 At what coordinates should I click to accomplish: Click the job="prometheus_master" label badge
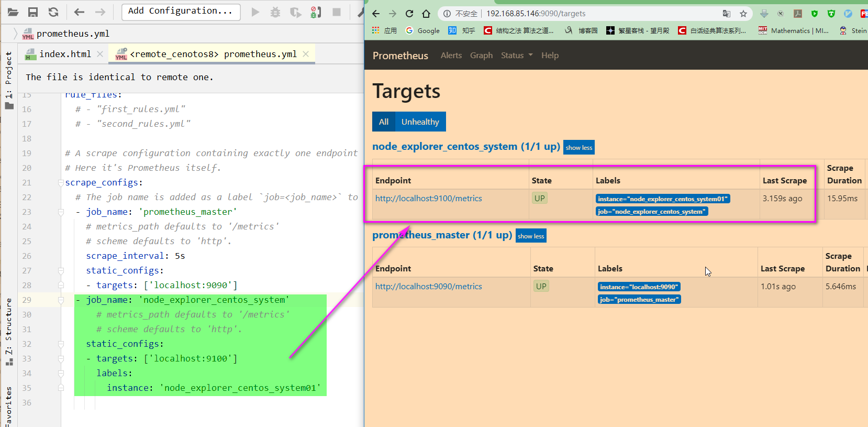[x=639, y=300]
